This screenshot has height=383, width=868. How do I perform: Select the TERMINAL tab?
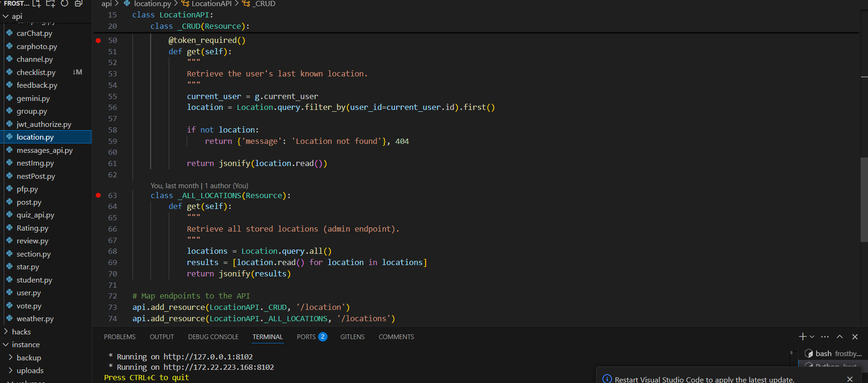point(267,337)
